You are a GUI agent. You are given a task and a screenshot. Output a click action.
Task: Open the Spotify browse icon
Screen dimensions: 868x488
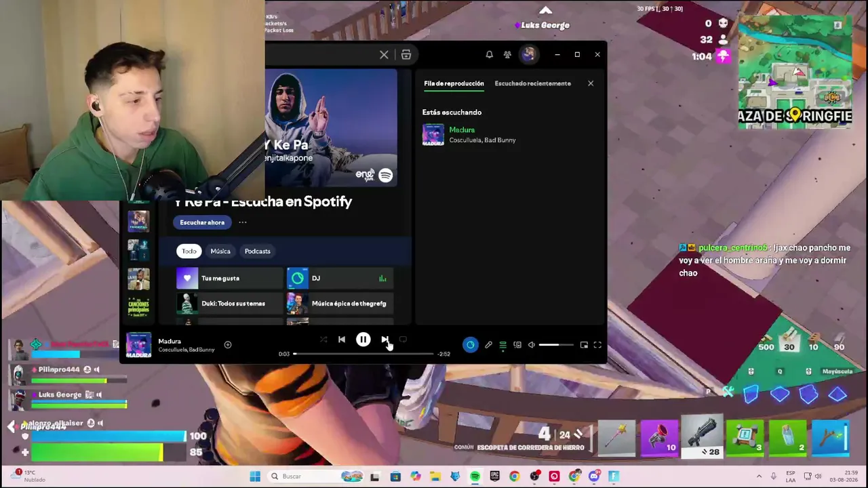406,55
